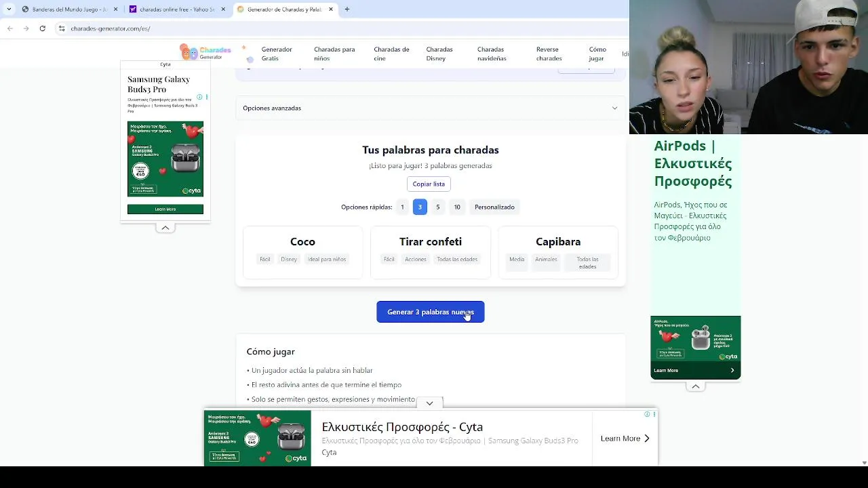Open AirPods Ελκυστικές Προσφορές ad headline
The image size is (868, 488).
693,163
